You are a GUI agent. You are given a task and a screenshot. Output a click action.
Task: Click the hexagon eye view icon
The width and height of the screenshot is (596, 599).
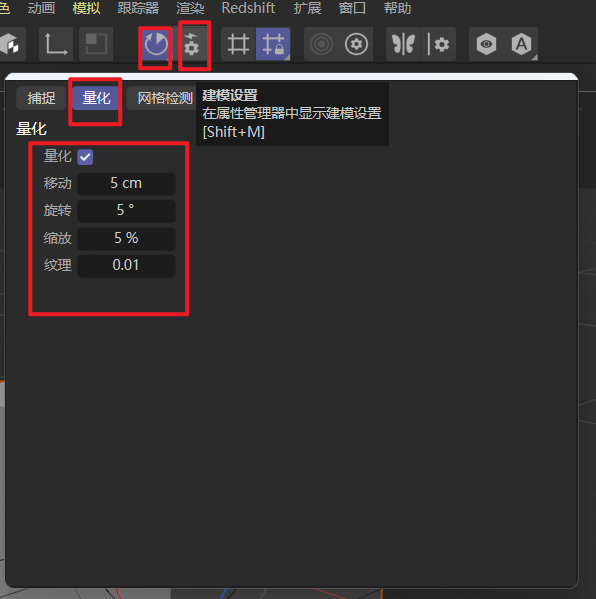486,44
